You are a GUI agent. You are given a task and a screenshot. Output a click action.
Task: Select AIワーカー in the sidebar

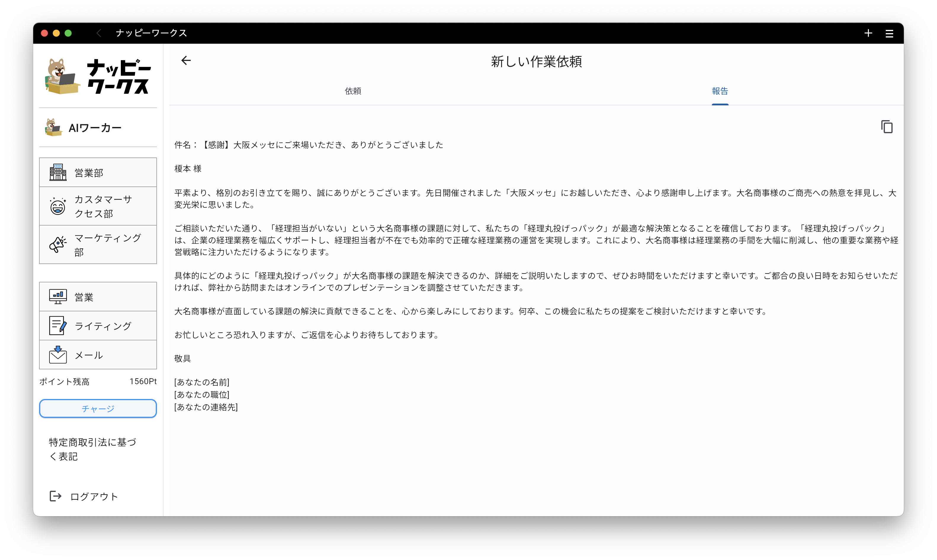(94, 128)
